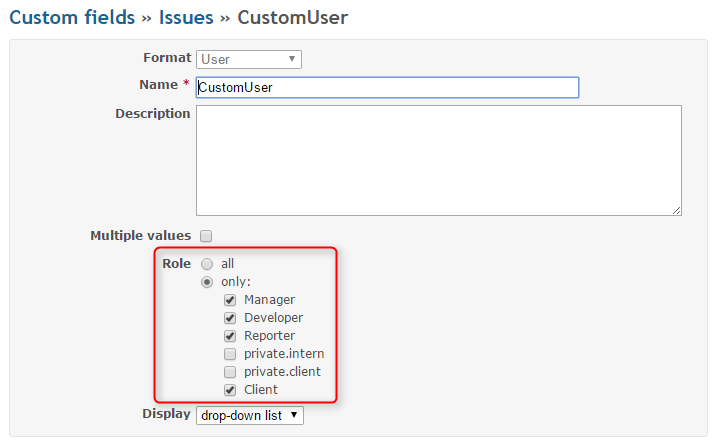Uncheck the Client role checkbox
Image resolution: width=724 pixels, height=443 pixels.
point(230,390)
